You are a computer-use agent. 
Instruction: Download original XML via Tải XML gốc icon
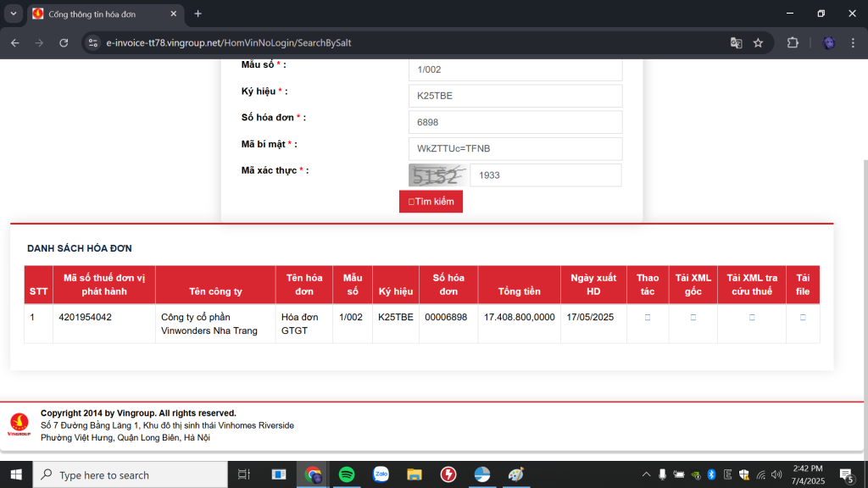(x=693, y=318)
